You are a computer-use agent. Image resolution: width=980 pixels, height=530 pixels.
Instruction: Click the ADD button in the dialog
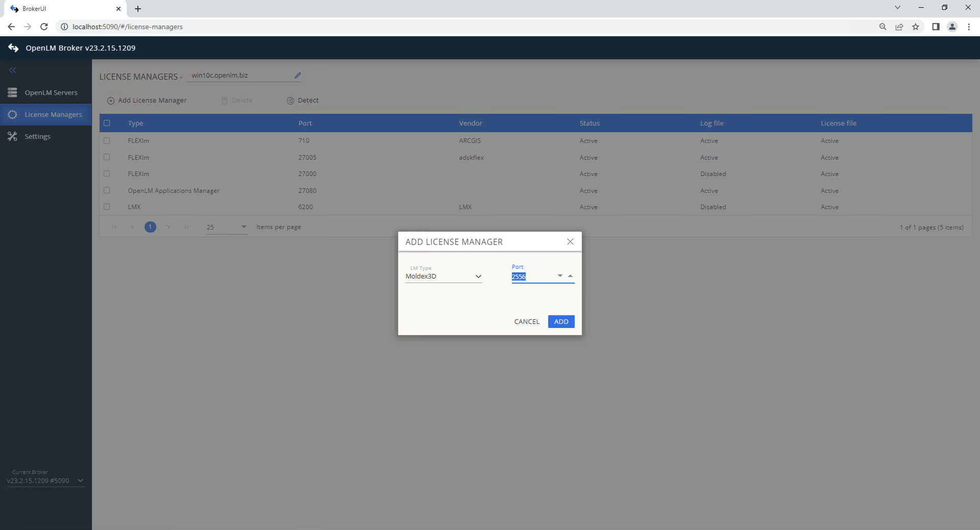(x=560, y=321)
